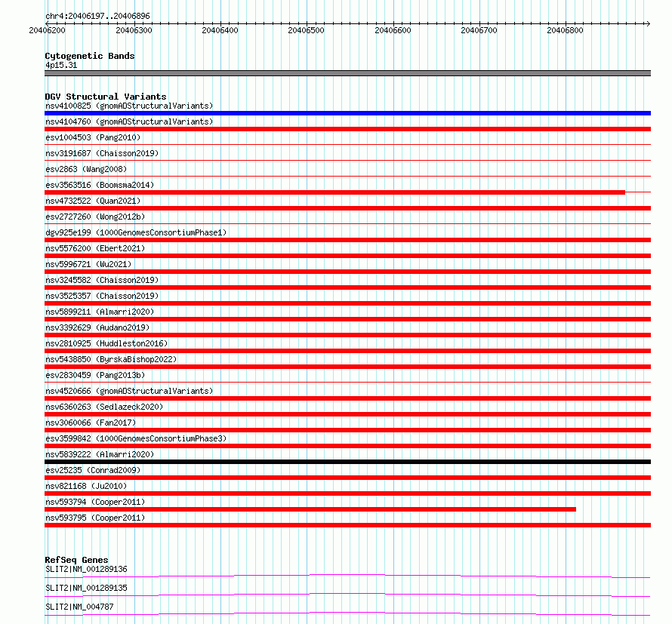672x624 pixels.
Task: Click the DGV Structural Variants track title
Action: [106, 97]
